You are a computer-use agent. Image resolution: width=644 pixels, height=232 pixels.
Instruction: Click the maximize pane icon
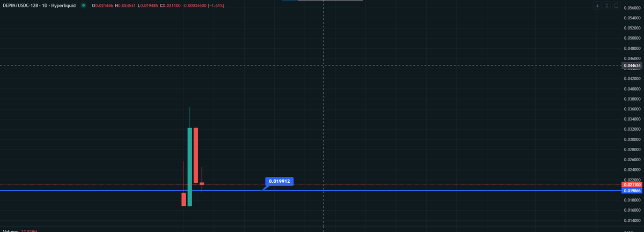click(616, 5)
